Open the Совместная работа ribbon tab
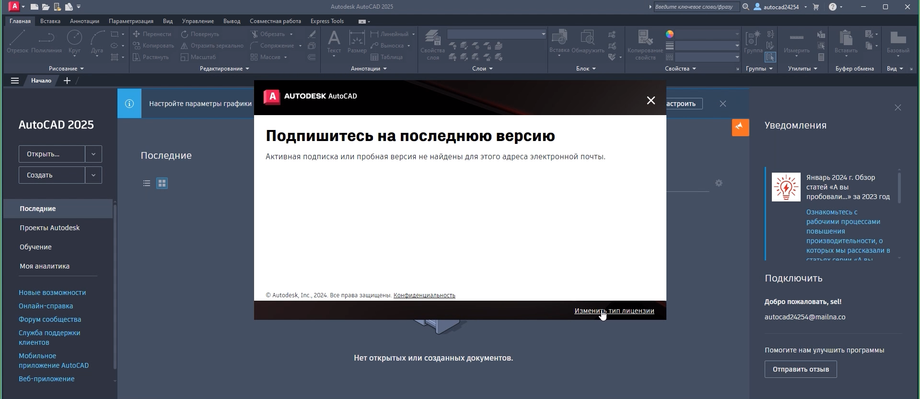Image resolution: width=920 pixels, height=399 pixels. (275, 21)
